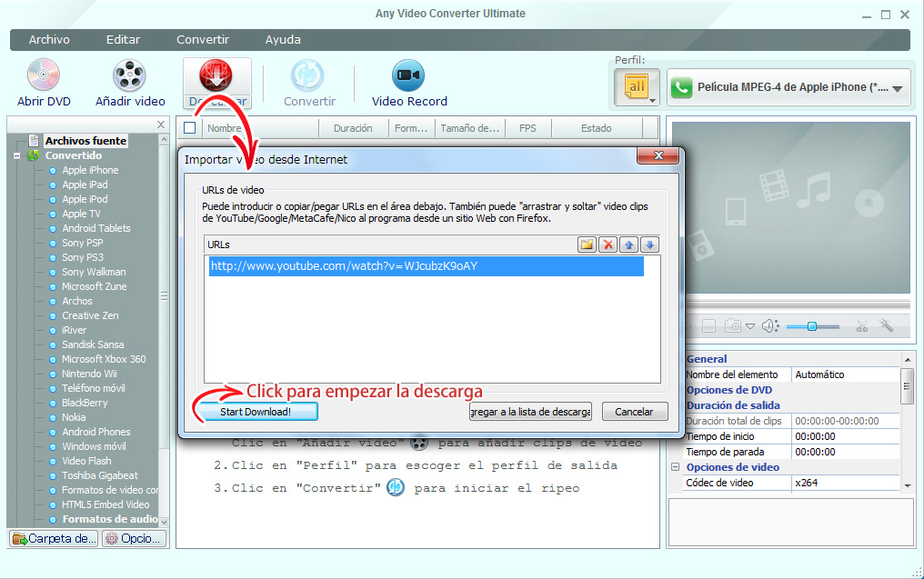Sort by the Estado column header
The width and height of the screenshot is (924, 579).
[x=597, y=128]
